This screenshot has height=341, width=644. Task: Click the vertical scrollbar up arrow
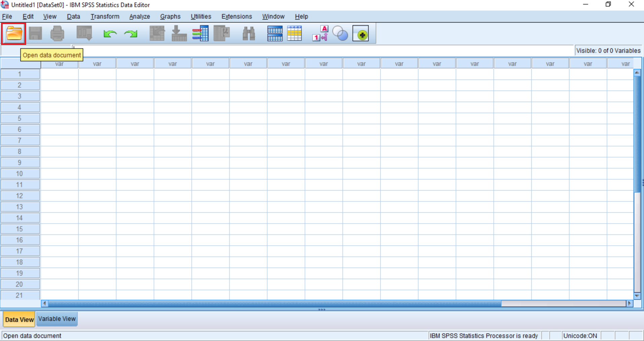pos(637,72)
